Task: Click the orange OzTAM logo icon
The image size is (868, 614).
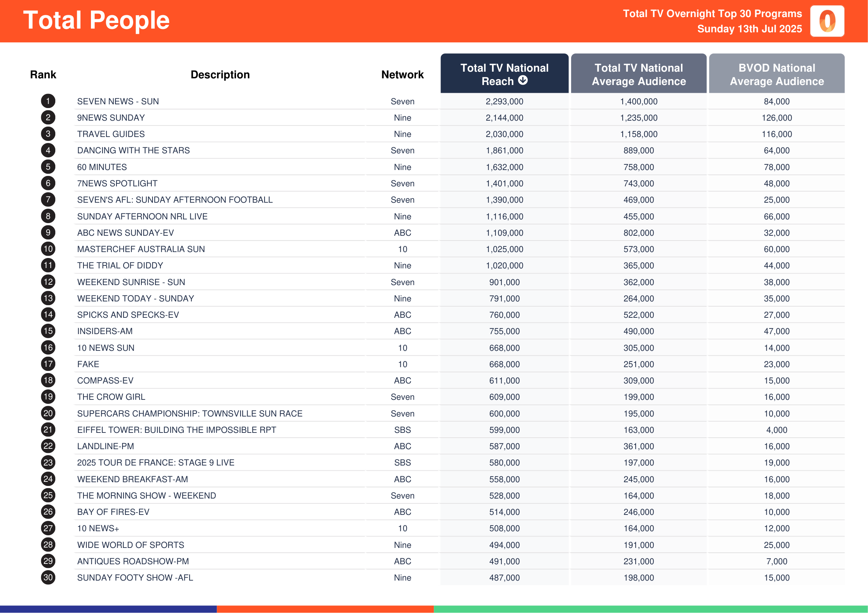Action: tap(827, 21)
